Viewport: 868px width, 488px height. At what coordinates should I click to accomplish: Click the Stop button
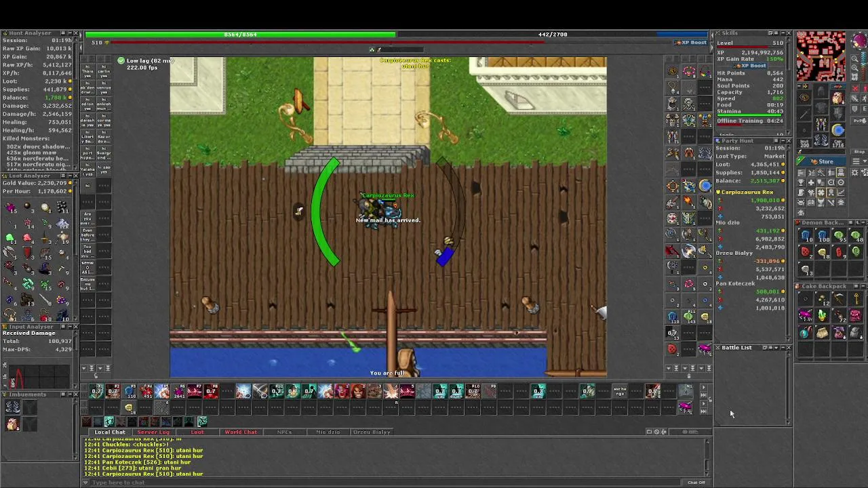(x=859, y=151)
